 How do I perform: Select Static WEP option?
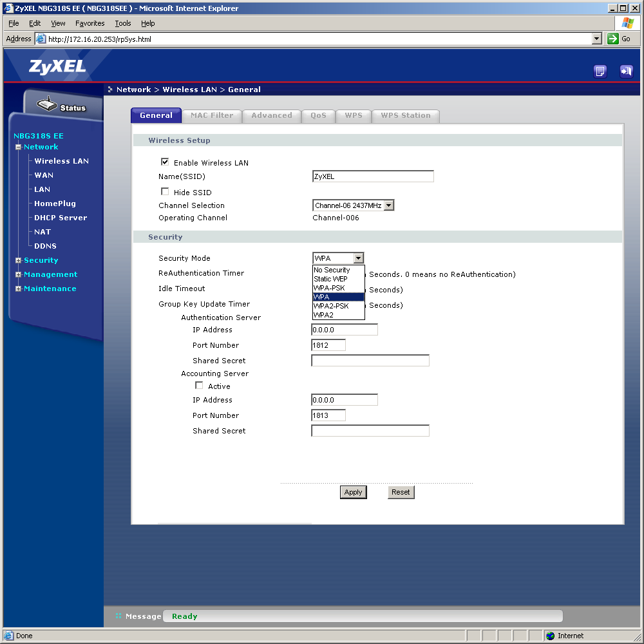(339, 279)
